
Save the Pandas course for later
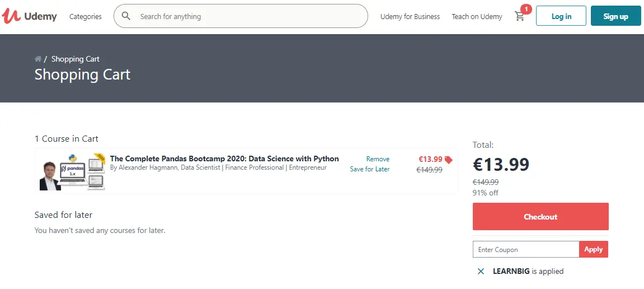click(369, 169)
